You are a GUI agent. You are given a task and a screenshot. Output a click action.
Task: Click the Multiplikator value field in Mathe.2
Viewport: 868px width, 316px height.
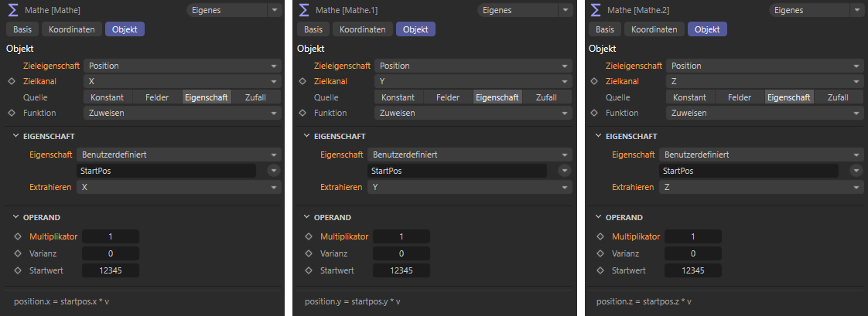click(693, 236)
